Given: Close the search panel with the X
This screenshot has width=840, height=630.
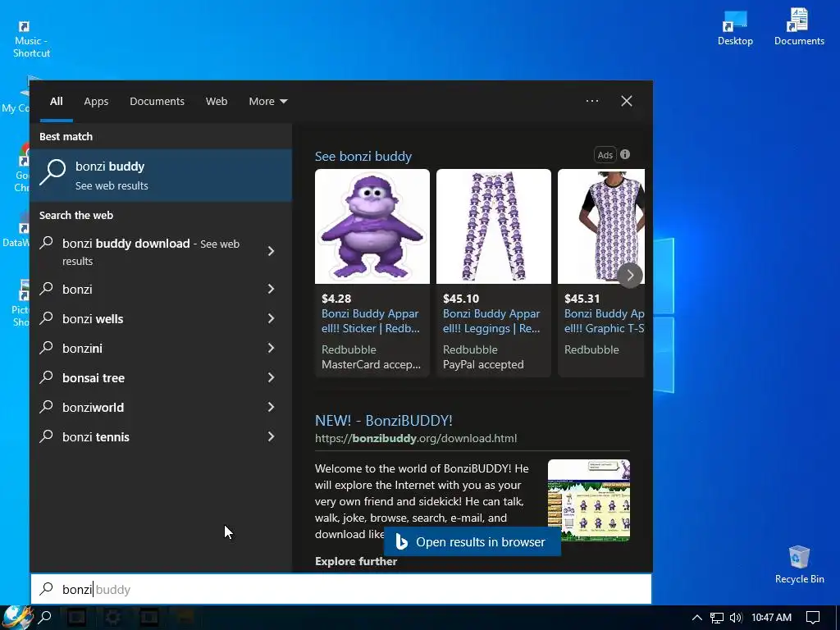Looking at the screenshot, I should (x=626, y=101).
